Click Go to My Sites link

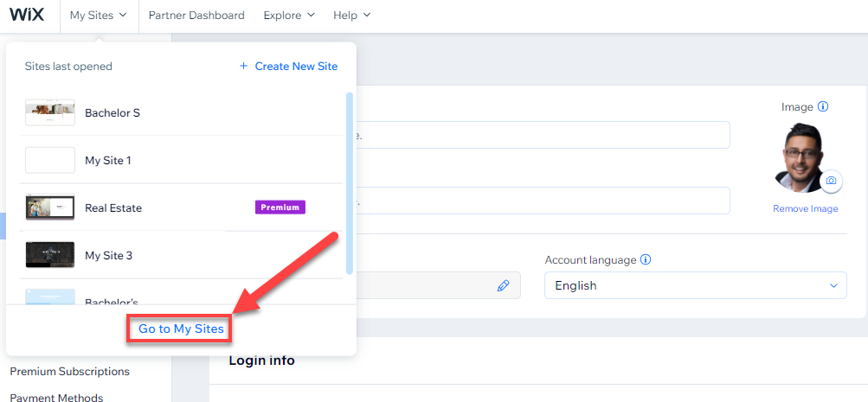[x=181, y=329]
